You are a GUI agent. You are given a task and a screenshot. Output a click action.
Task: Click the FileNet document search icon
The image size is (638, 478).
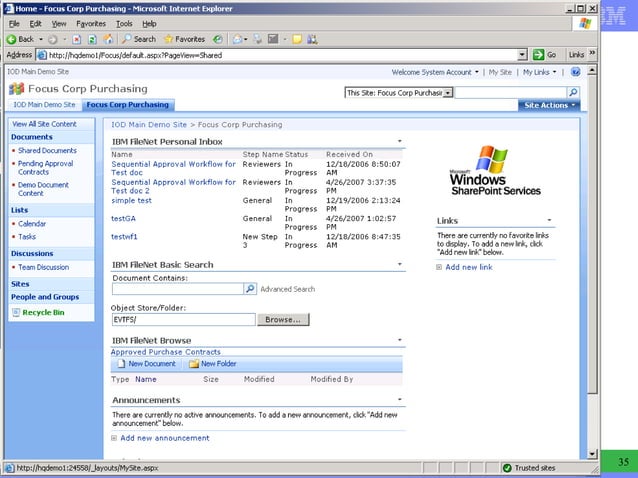pyautogui.click(x=250, y=289)
